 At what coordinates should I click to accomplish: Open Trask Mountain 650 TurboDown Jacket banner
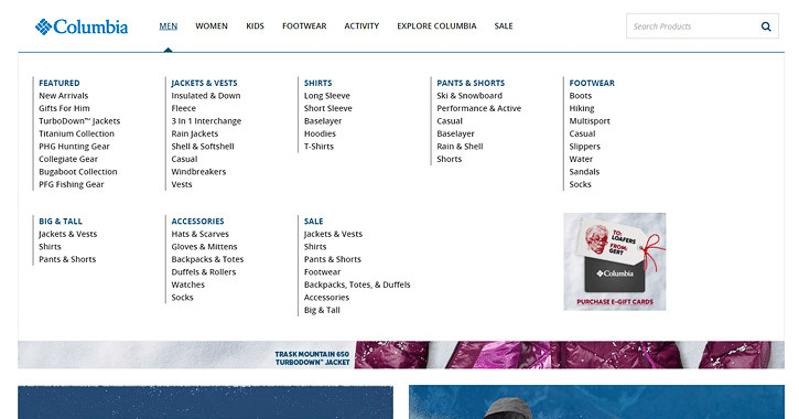pos(402,355)
